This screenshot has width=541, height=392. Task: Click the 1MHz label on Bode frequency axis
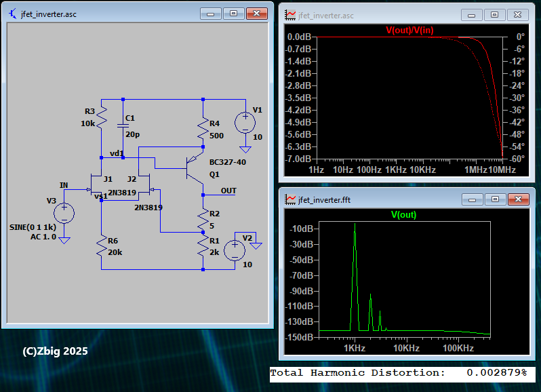tap(476, 170)
